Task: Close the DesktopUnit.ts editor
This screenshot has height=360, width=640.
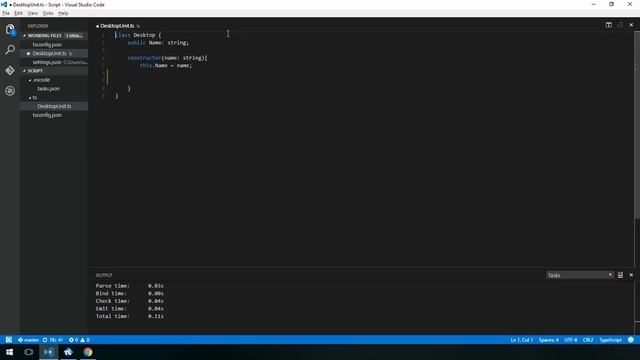Action: (x=631, y=25)
